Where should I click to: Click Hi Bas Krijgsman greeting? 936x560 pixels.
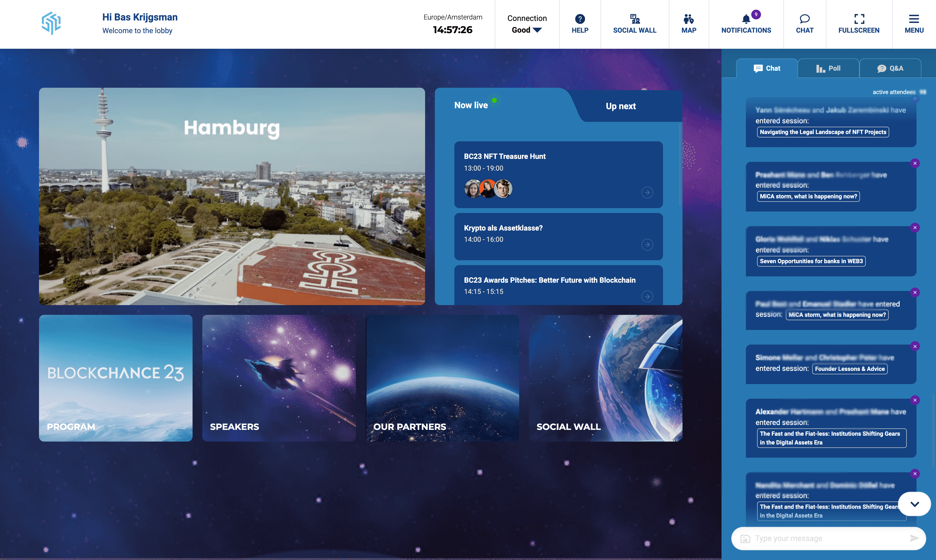coord(140,17)
